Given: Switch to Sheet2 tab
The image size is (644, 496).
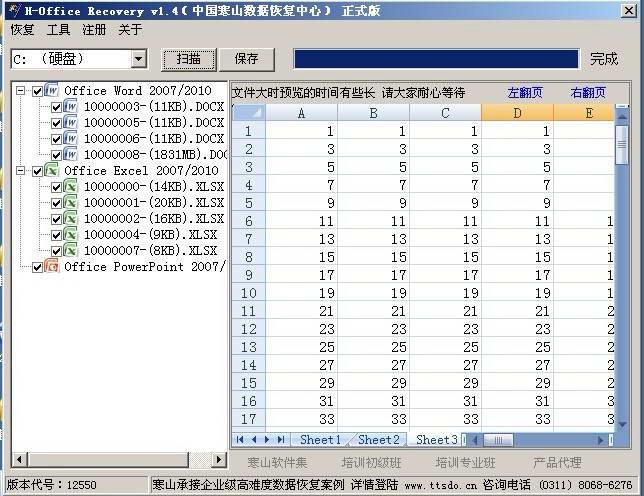Looking at the screenshot, I should pos(378,440).
